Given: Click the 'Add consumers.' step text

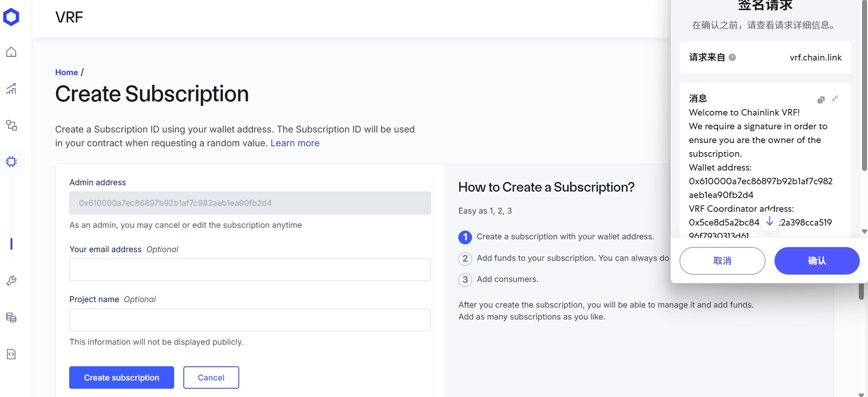Looking at the screenshot, I should tap(507, 279).
